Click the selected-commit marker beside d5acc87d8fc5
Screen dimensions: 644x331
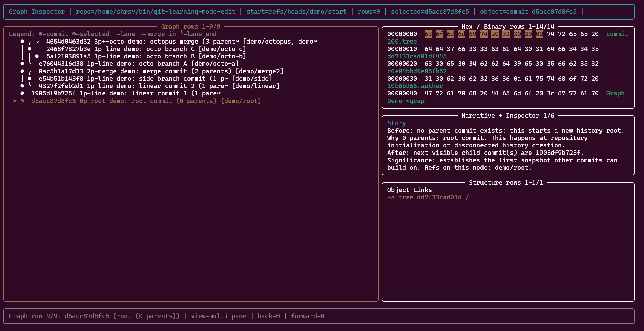(22, 101)
